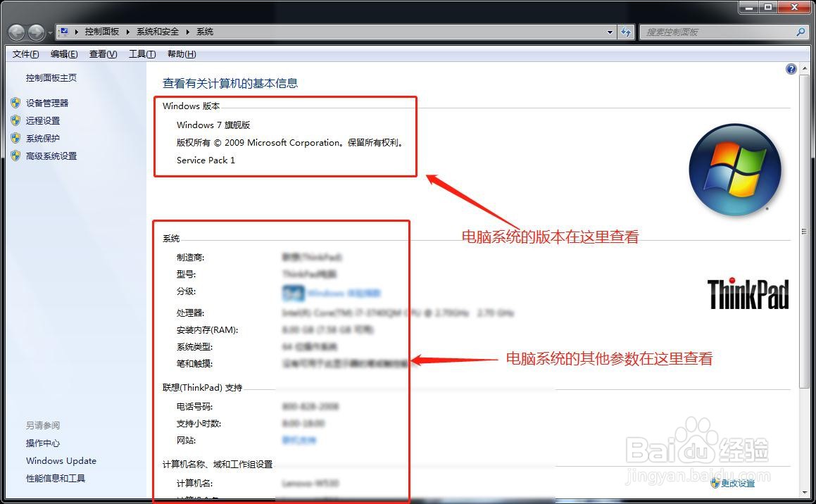The width and height of the screenshot is (816, 504).
Task: Open 系统保护 from the sidebar
Action: [43, 139]
